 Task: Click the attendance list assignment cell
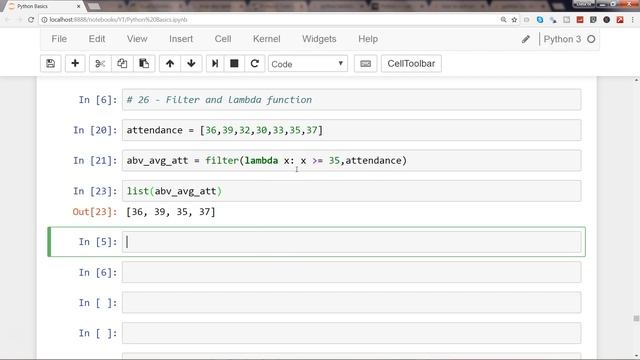(351, 130)
